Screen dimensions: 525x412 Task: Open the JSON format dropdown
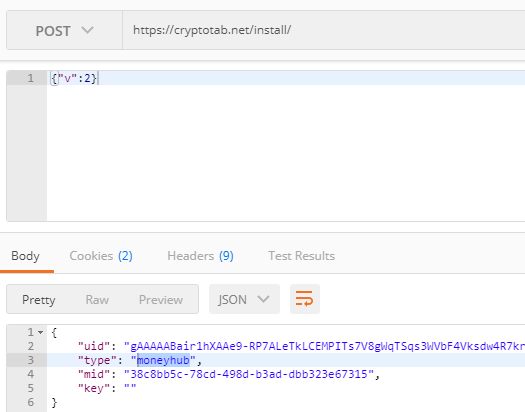click(244, 299)
